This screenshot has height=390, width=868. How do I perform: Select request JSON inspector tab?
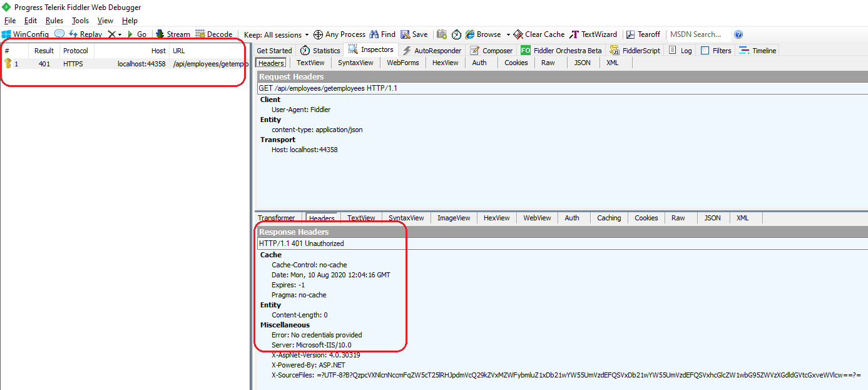click(582, 63)
